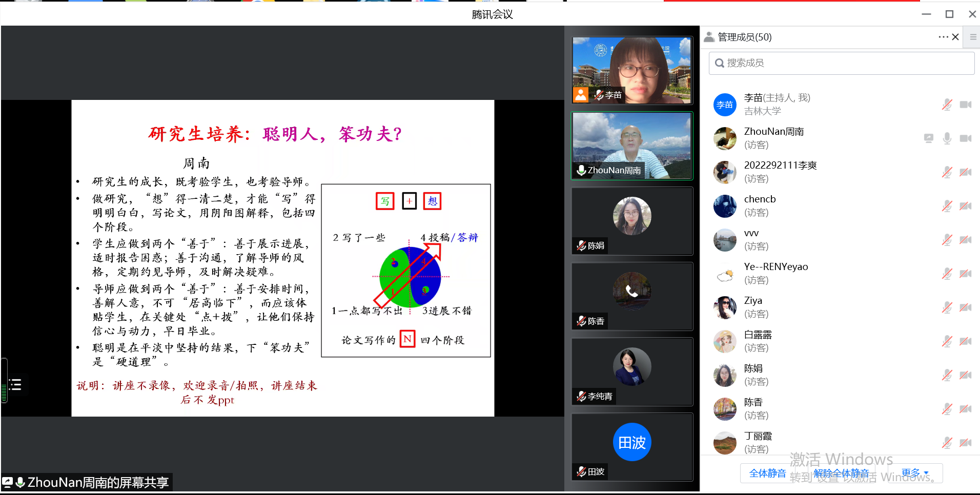The height and width of the screenshot is (495, 980).
Task: Click the 全体静音 mute-all button
Action: [x=767, y=473]
